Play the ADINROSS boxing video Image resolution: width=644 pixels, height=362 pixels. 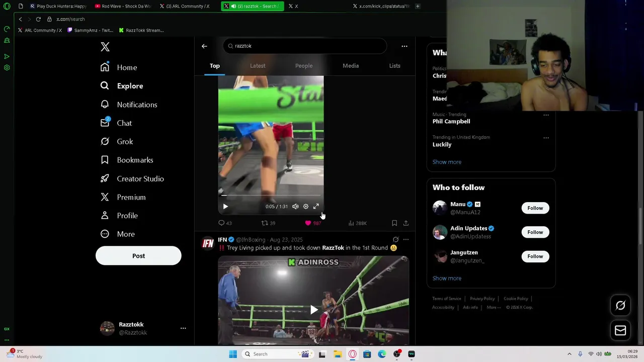click(313, 310)
